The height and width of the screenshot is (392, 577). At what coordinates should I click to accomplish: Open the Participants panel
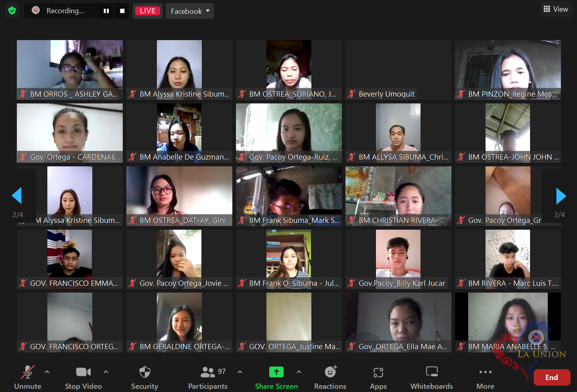point(208,377)
